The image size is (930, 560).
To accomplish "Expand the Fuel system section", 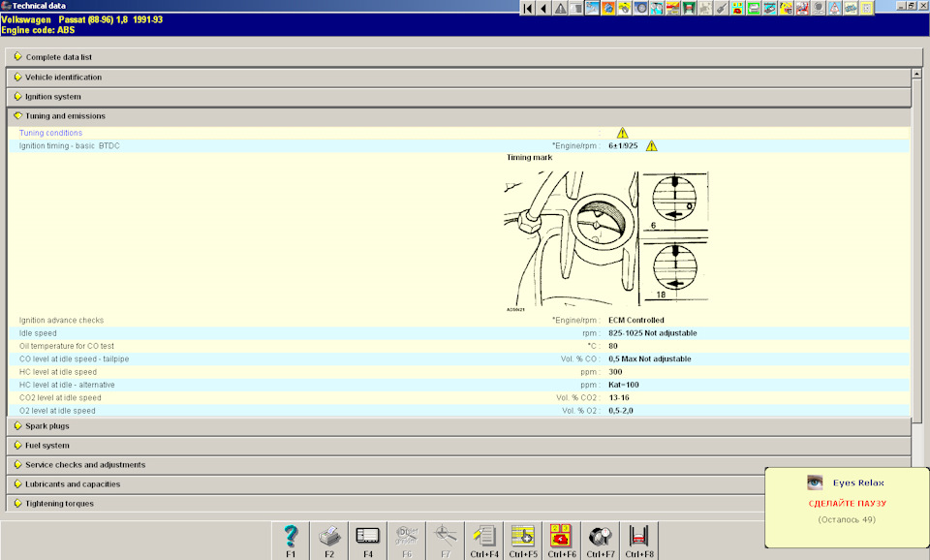I will 459,446.
